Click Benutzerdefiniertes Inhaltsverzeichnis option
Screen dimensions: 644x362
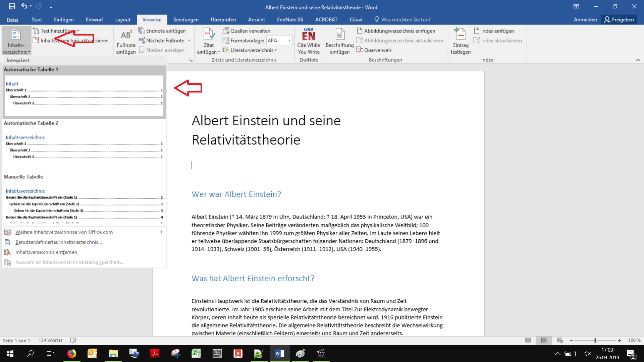(x=58, y=242)
